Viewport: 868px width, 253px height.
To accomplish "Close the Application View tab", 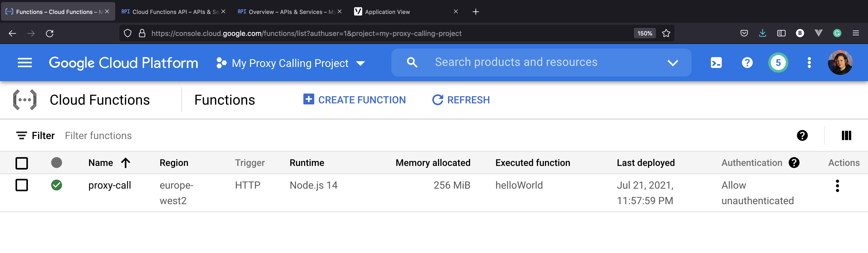I will (x=456, y=11).
